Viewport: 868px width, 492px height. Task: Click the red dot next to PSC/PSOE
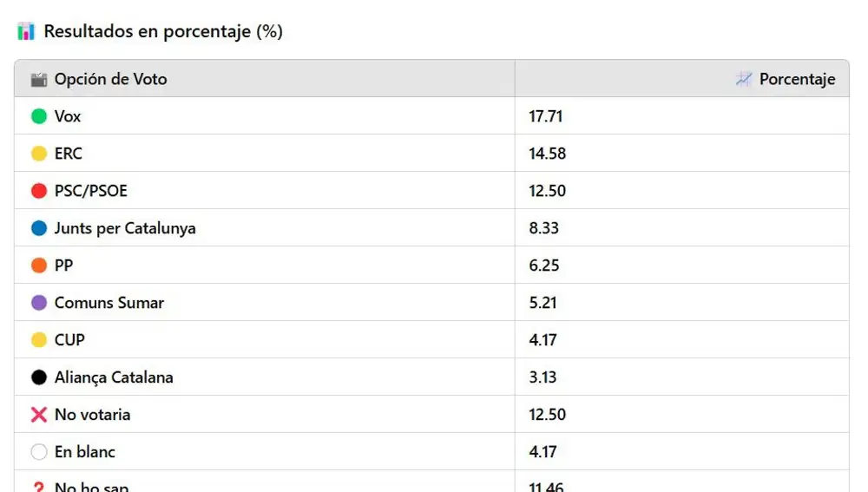[x=39, y=191]
